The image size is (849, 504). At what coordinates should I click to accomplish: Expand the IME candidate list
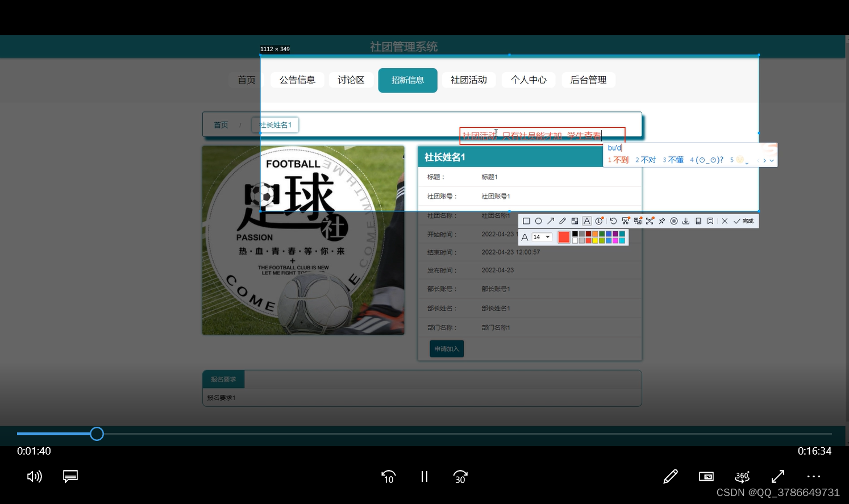click(772, 161)
